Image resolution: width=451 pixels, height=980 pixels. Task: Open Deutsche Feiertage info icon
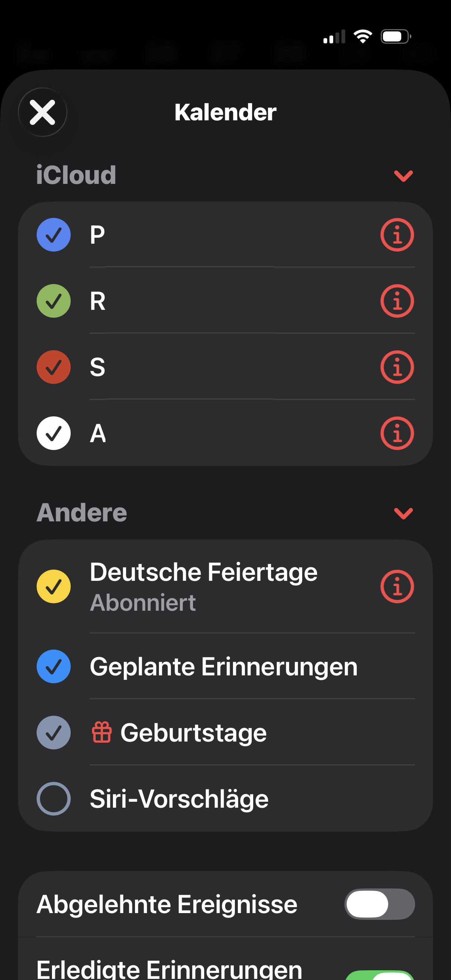pyautogui.click(x=397, y=586)
